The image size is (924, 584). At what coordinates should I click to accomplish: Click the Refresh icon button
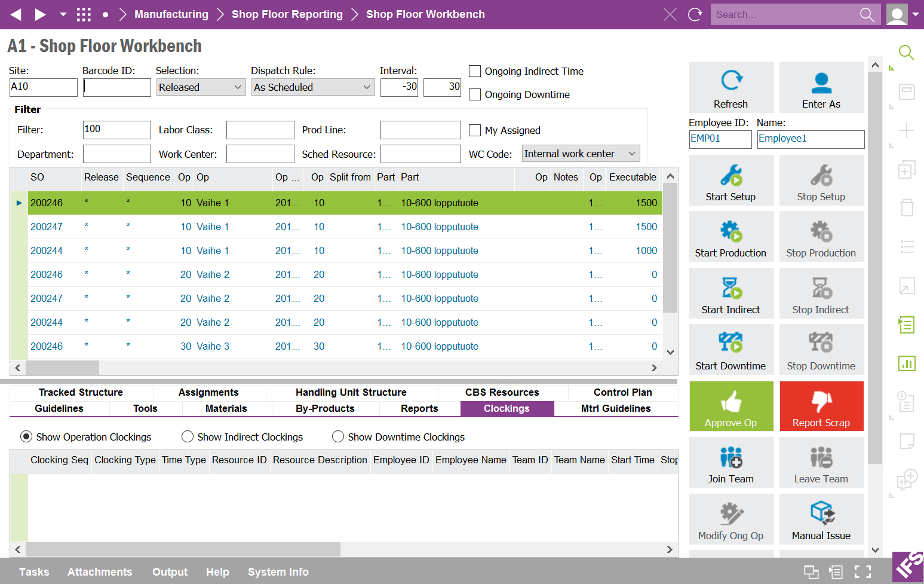click(x=731, y=81)
